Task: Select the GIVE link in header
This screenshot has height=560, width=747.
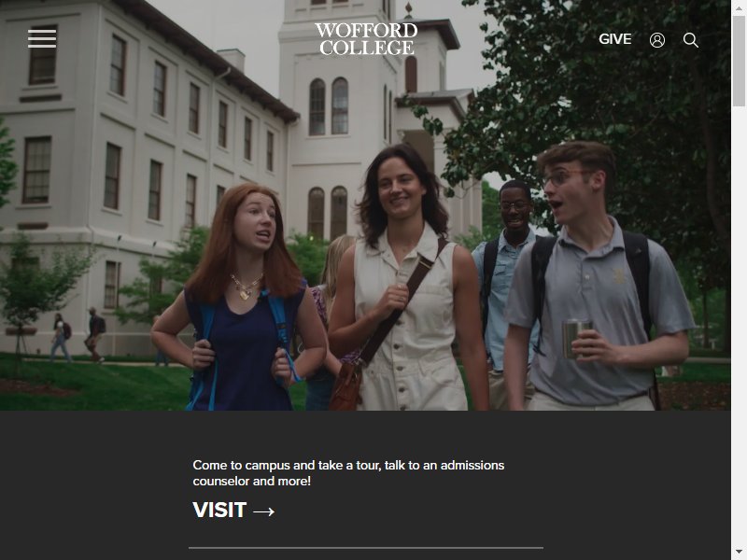Action: click(614, 39)
